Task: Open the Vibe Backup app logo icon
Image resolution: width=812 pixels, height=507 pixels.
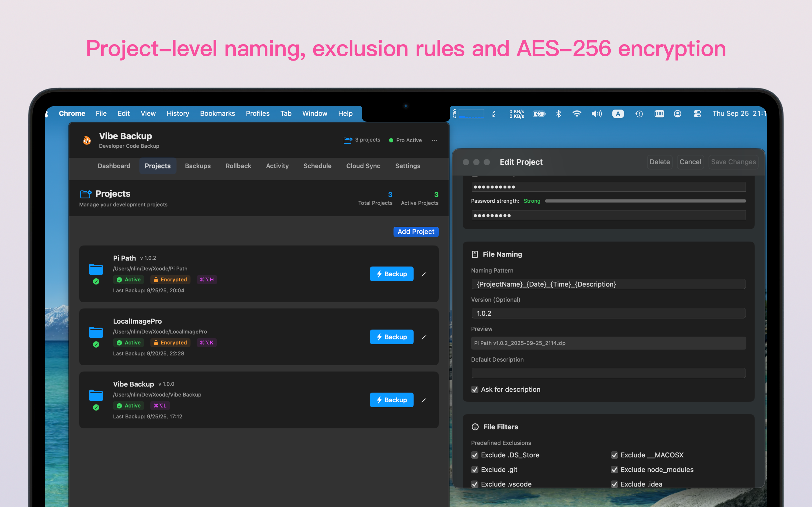Action: 87,140
